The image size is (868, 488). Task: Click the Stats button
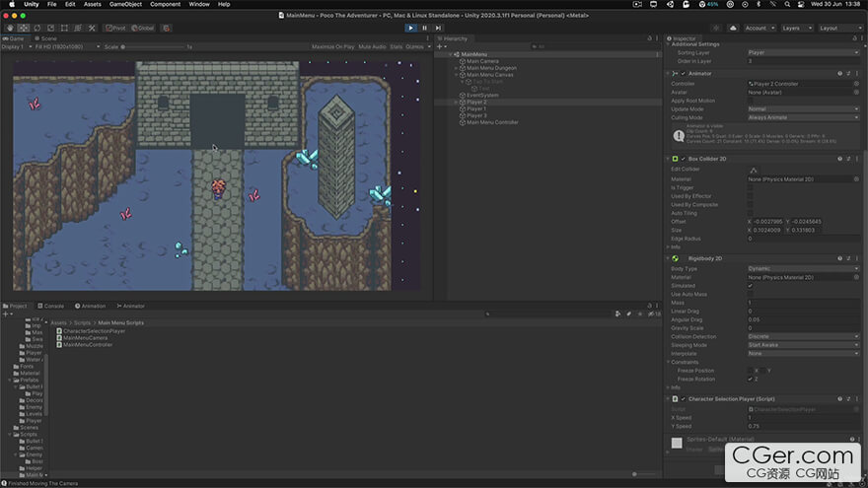(396, 47)
